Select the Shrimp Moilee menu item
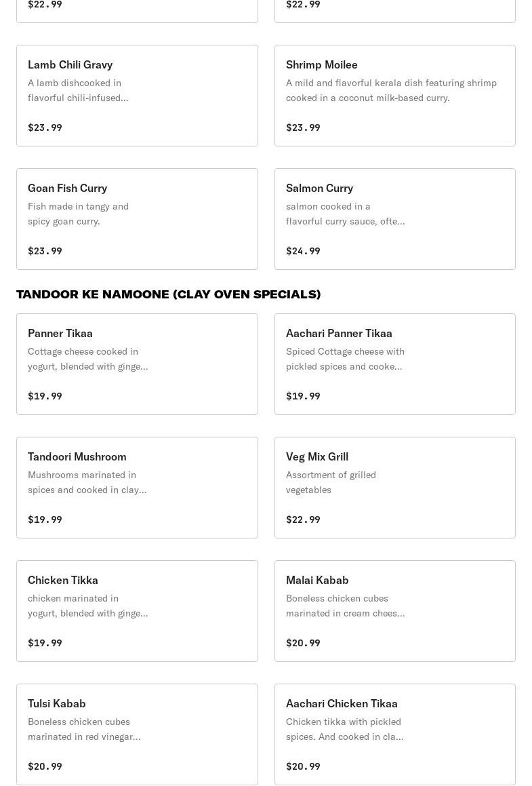 [394, 96]
